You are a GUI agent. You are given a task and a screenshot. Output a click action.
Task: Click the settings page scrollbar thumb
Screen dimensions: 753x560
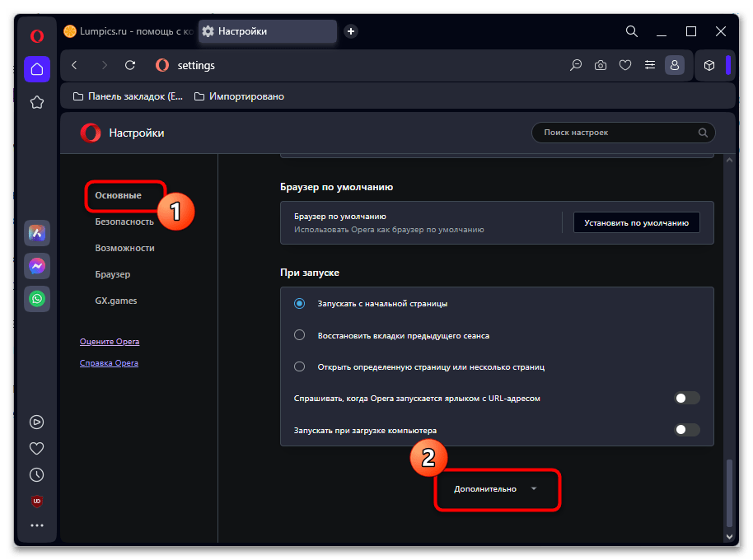point(729,492)
